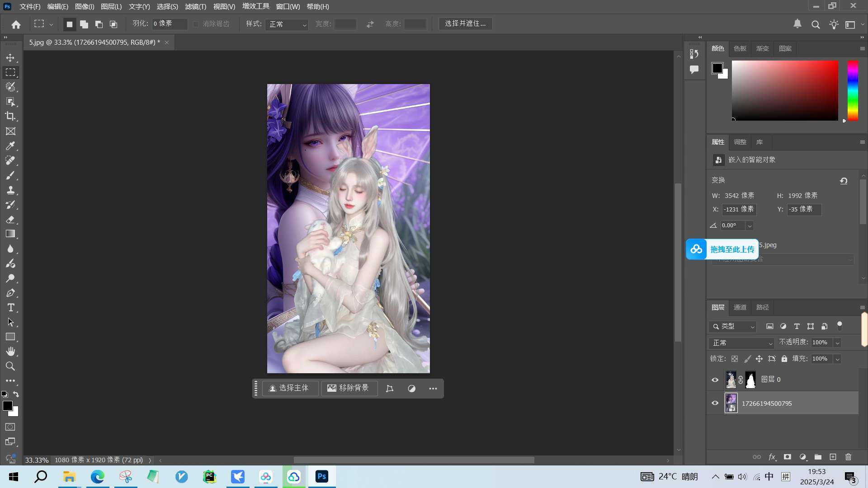Click the 移除背景 button
The image size is (868, 488).
click(x=349, y=388)
